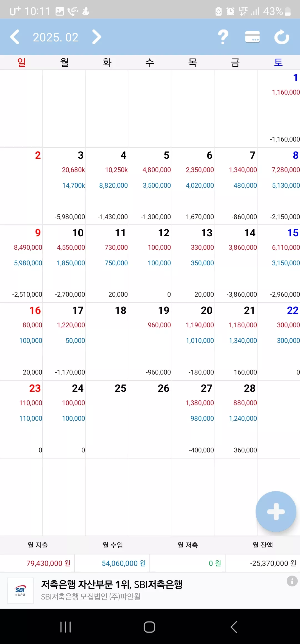
Task: Tap the refresh icon in header
Action: 282,37
